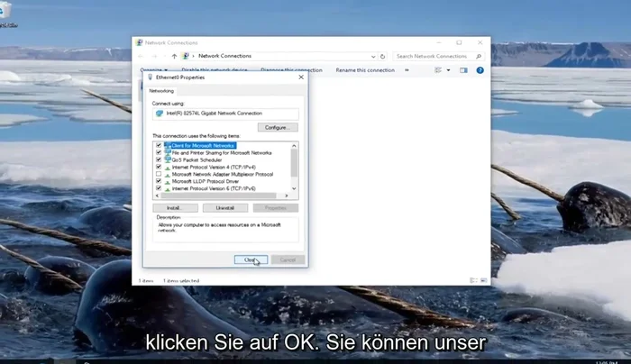Screen dimensions: 631x364
Task: Click the change view layout icon
Action: point(439,70)
